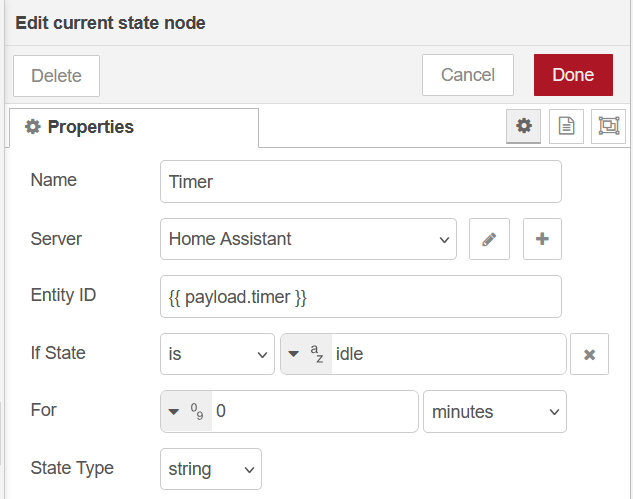Click the Delete button
Viewport: 633px width, 499px height.
coord(57,76)
